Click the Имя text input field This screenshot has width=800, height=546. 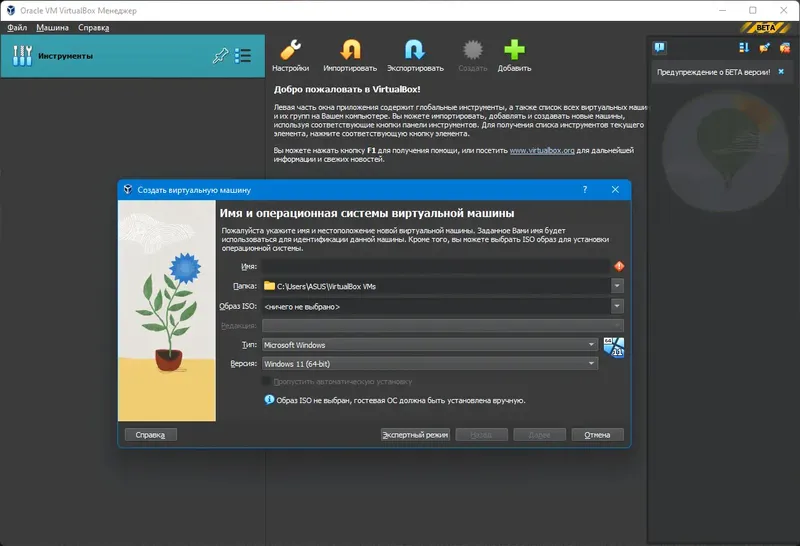[436, 266]
